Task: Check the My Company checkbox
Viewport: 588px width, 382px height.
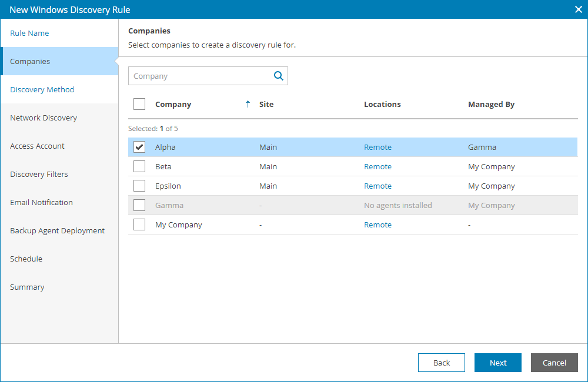Action: click(139, 225)
